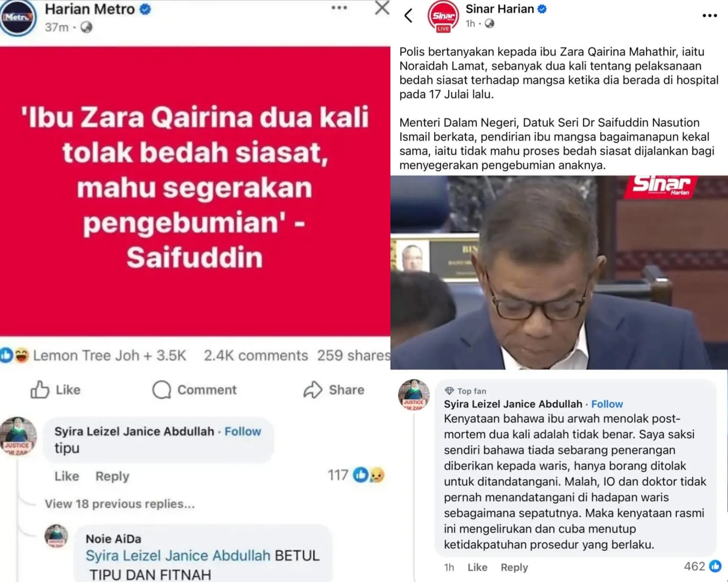Reply to the 'tipu' comment

[x=112, y=476]
